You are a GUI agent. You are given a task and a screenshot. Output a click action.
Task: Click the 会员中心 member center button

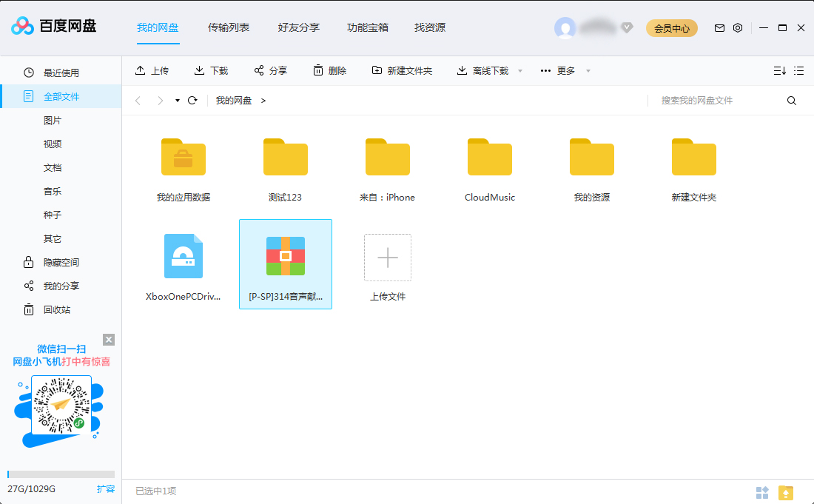(671, 27)
